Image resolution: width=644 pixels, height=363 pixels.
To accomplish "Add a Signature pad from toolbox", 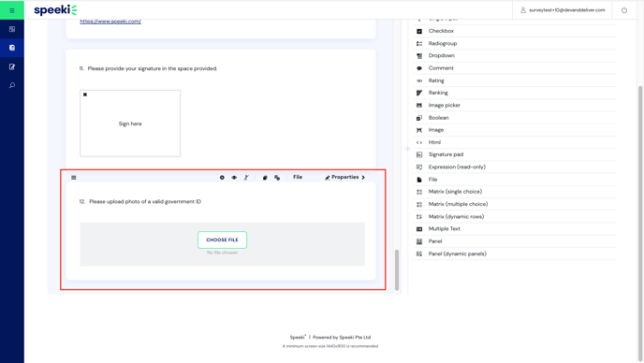I will [x=516, y=154].
